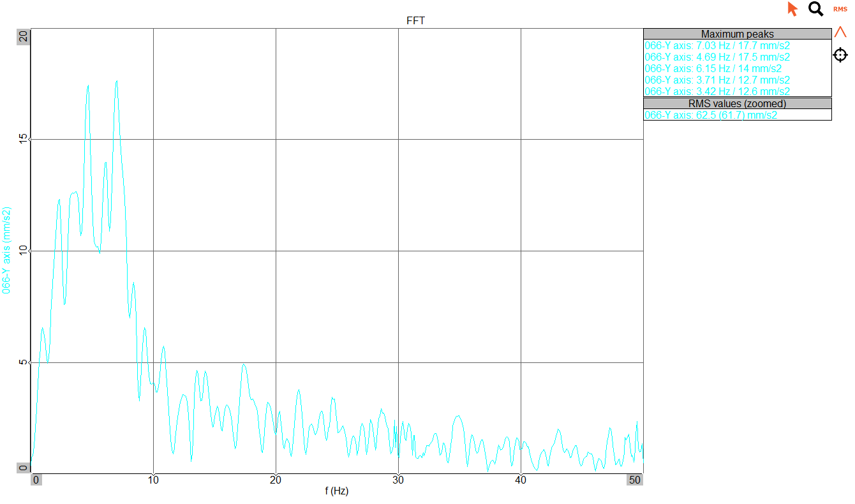Edit the y-axis minimum value 0

click(24, 468)
